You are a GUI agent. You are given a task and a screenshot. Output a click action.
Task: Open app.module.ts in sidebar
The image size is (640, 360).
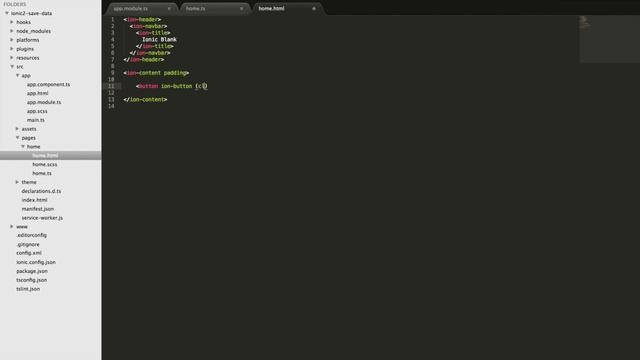point(44,102)
